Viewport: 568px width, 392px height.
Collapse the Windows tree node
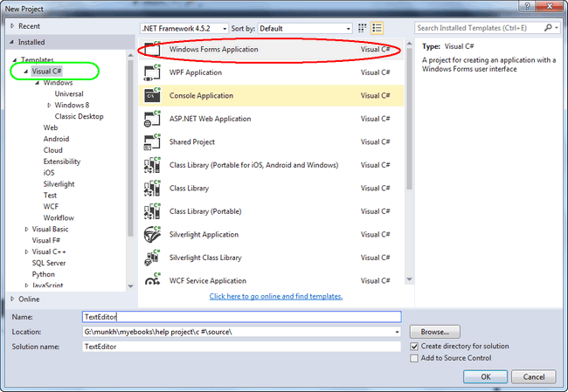tap(38, 83)
